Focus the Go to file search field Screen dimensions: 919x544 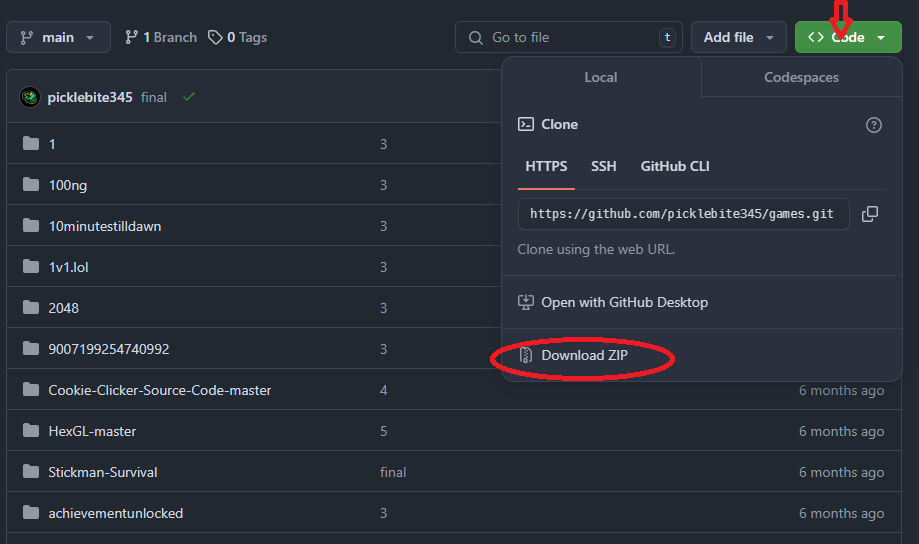pyautogui.click(x=570, y=37)
